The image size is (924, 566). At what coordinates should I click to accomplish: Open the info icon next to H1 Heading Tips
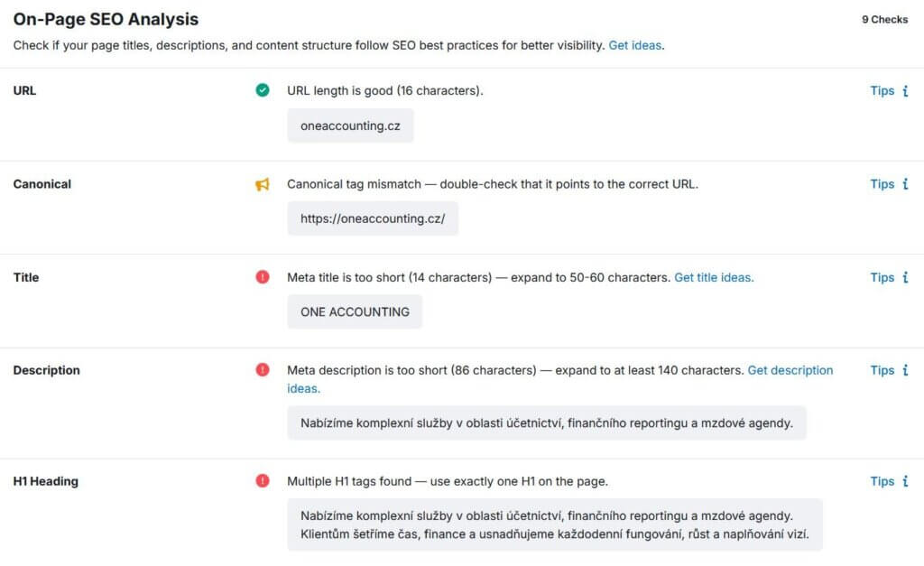[907, 481]
